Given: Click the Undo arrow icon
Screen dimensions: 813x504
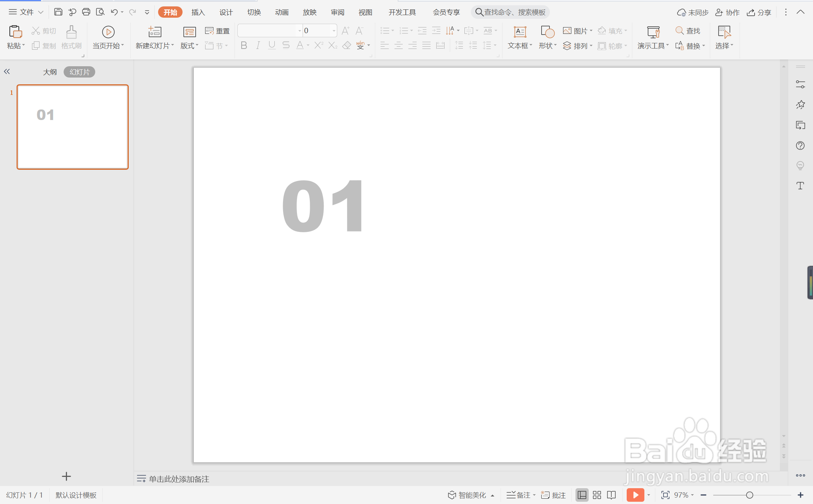Looking at the screenshot, I should (x=114, y=12).
